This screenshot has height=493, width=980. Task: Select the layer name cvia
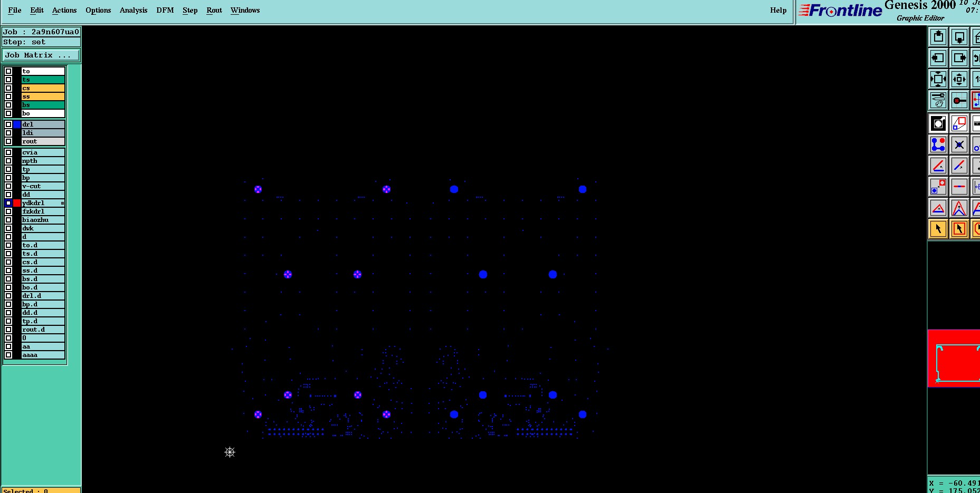coord(43,152)
